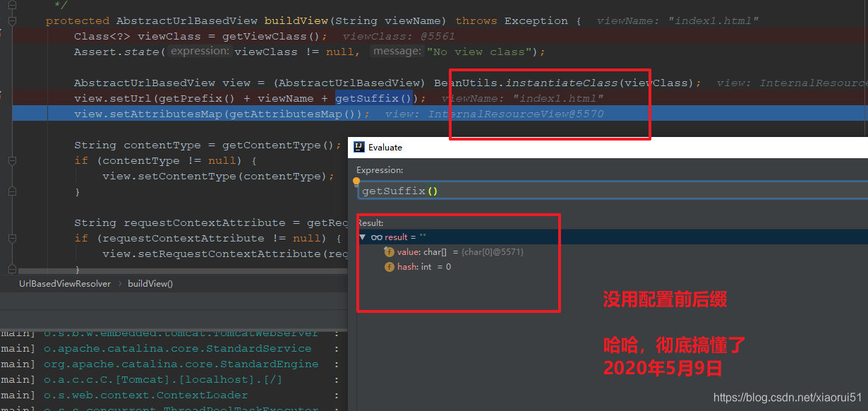The width and height of the screenshot is (868, 411).
Task: Click 'String contentType = getContentType();' line
Action: click(x=208, y=145)
